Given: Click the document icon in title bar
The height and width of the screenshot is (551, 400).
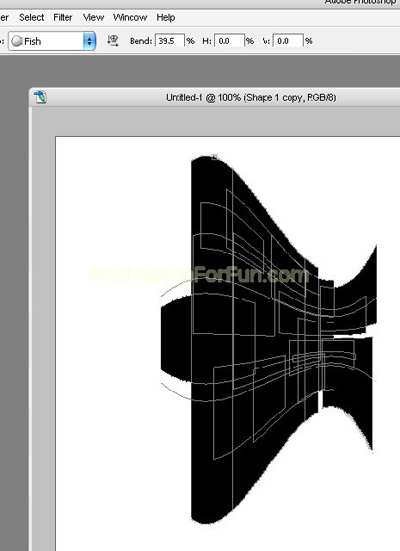Looking at the screenshot, I should tap(40, 97).
